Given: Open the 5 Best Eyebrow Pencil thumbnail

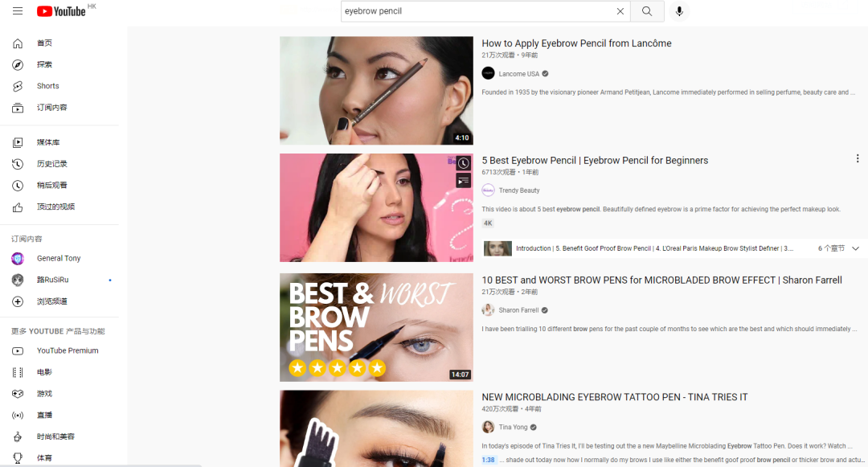Looking at the screenshot, I should coord(376,207).
